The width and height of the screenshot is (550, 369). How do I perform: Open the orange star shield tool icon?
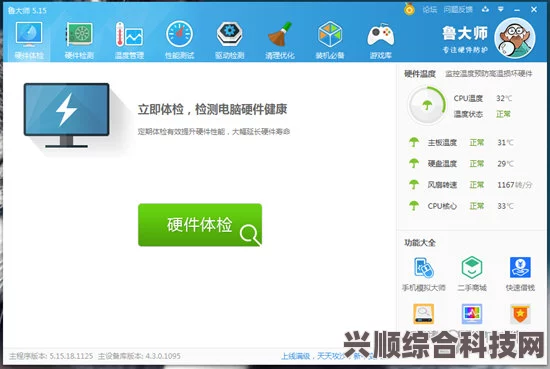click(520, 314)
